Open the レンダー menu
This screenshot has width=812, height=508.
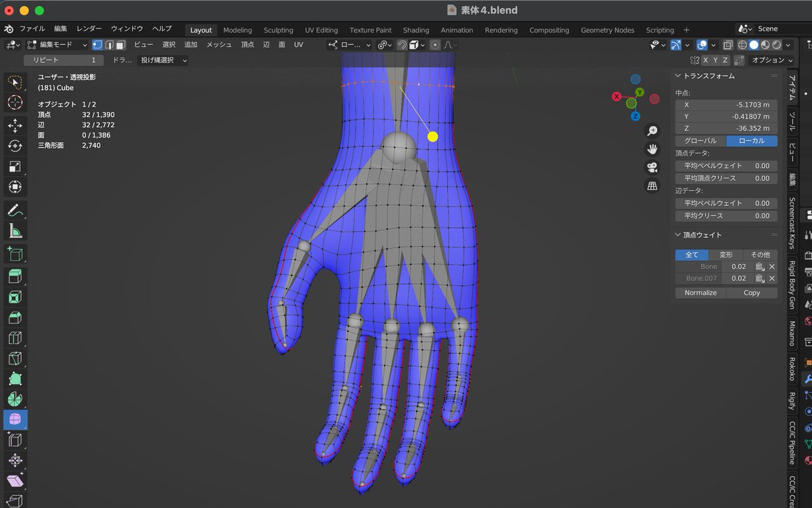[x=89, y=29]
